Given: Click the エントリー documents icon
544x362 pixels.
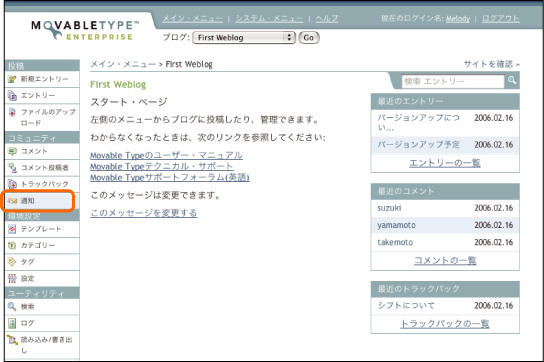Looking at the screenshot, I should coord(12,95).
